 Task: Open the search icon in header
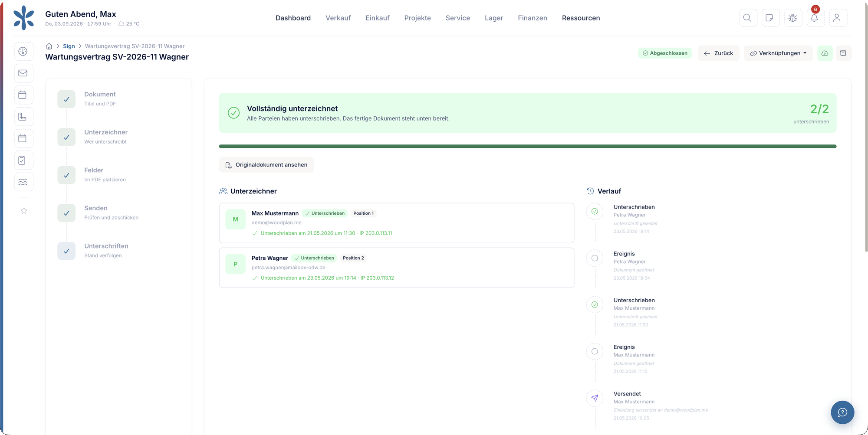[748, 18]
